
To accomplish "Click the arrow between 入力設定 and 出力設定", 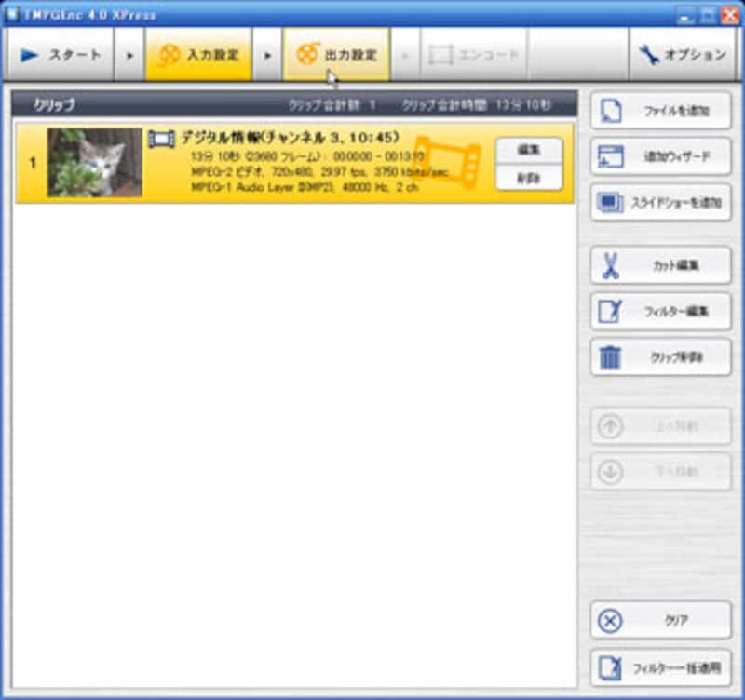I will (267, 55).
